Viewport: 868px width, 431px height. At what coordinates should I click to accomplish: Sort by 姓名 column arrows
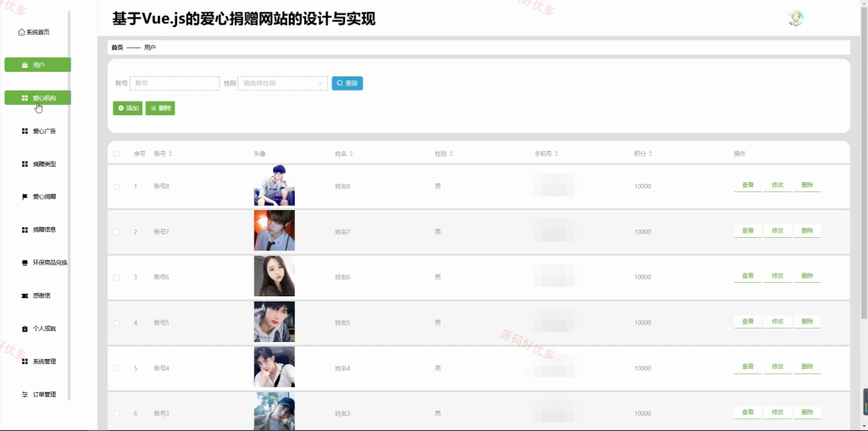pos(351,154)
